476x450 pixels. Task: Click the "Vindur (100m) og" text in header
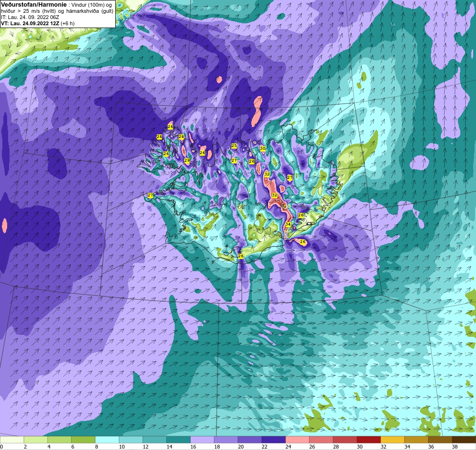[92, 5]
